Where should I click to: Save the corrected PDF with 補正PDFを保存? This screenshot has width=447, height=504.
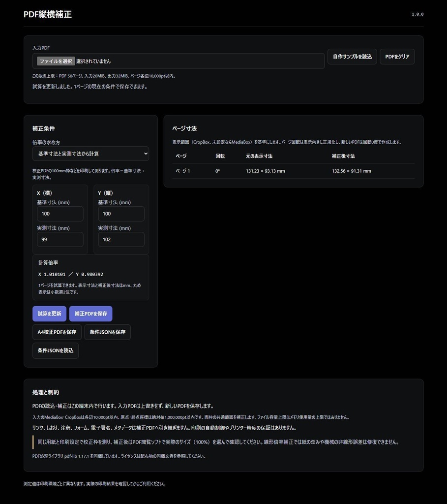pos(91,314)
